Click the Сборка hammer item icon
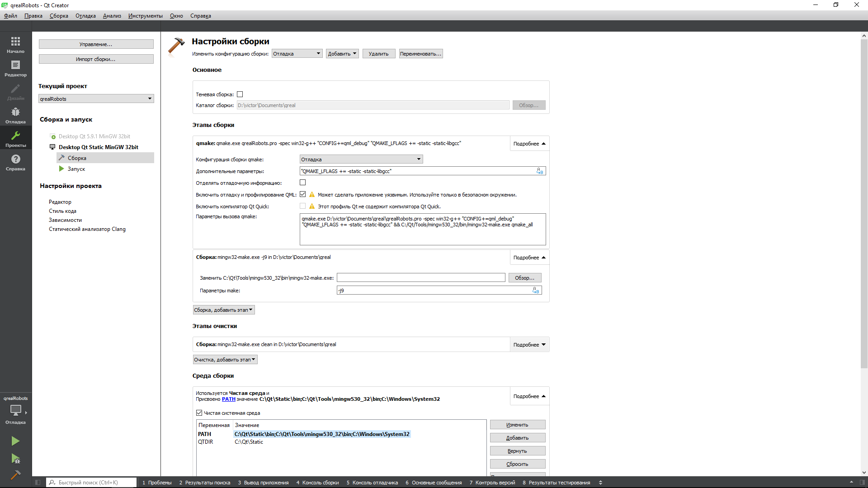Viewport: 868px width, 488px height. (x=62, y=158)
